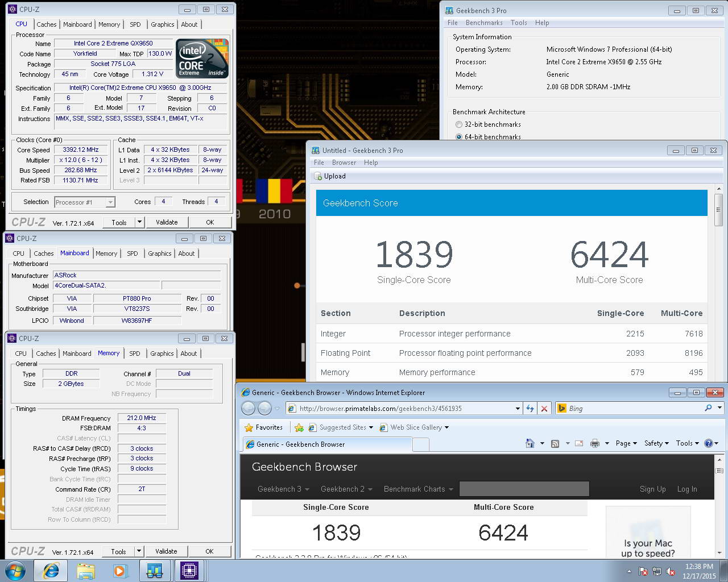Open Internet Explorer from taskbar
728x582 pixels.
(x=51, y=571)
